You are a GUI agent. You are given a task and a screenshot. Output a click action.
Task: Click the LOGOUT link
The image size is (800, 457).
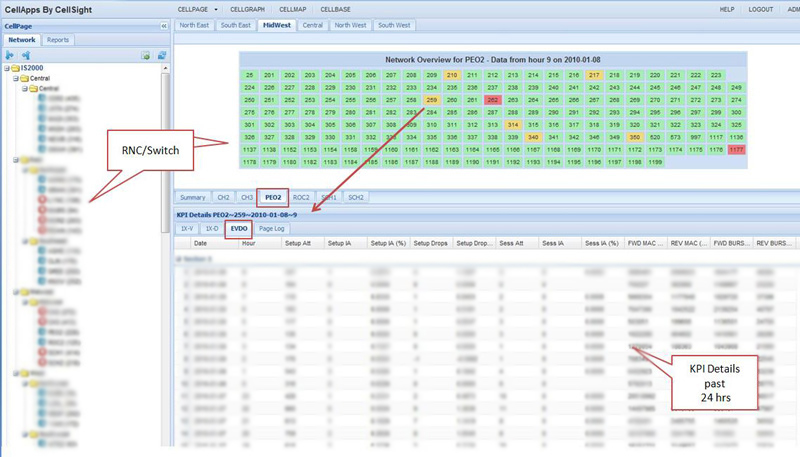[760, 9]
